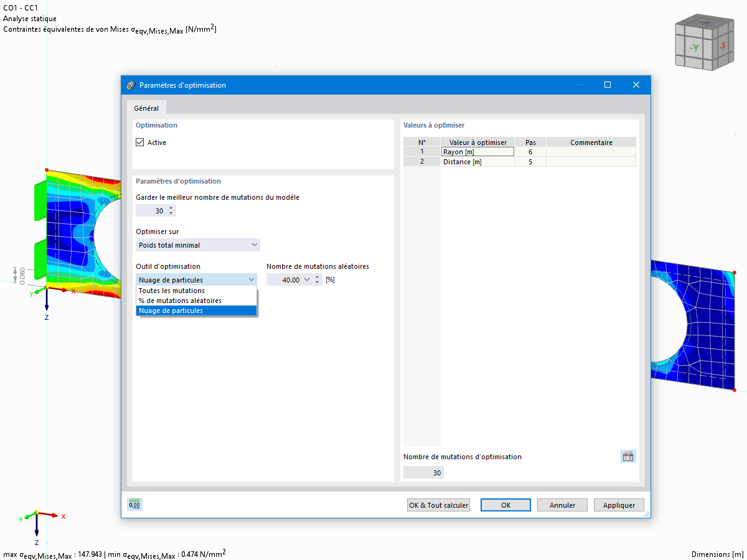Image resolution: width=747 pixels, height=560 pixels.
Task: Confirm with the OK button
Action: point(505,505)
